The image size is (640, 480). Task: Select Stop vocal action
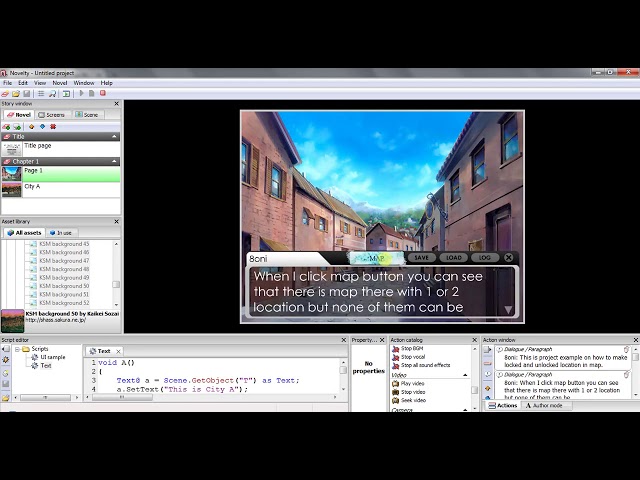413,357
